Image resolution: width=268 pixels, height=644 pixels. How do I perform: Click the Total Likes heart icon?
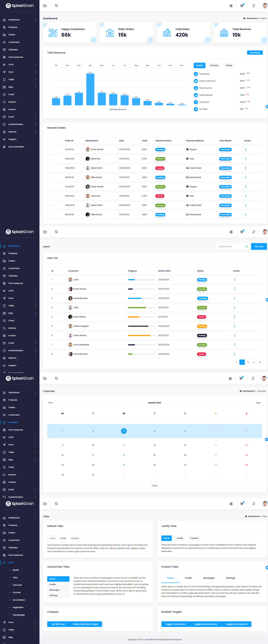tap(196, 102)
